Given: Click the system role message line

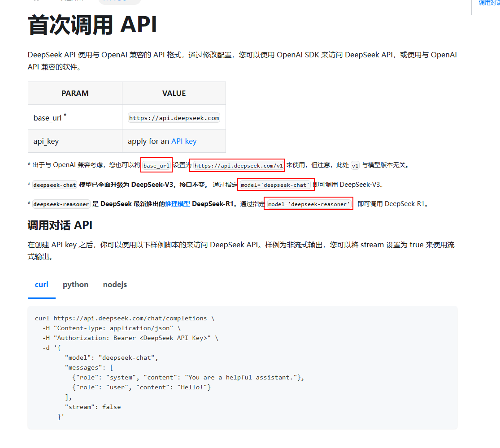Looking at the screenshot, I should (x=188, y=378).
